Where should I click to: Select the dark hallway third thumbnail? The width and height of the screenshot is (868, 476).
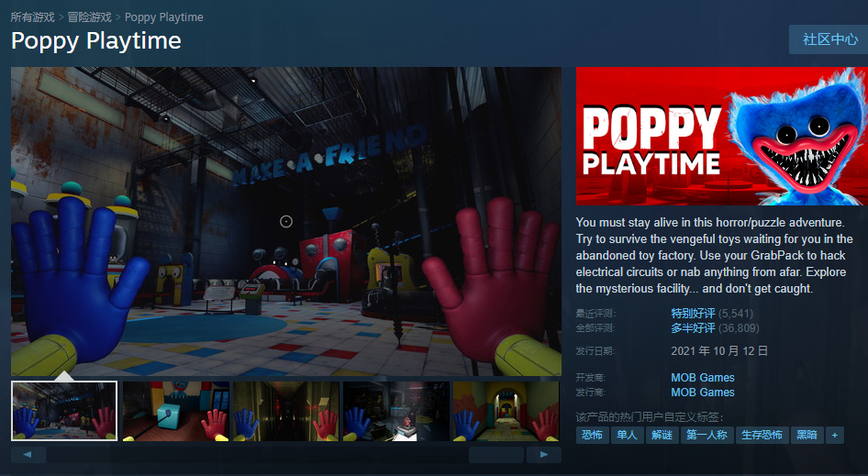[x=285, y=411]
